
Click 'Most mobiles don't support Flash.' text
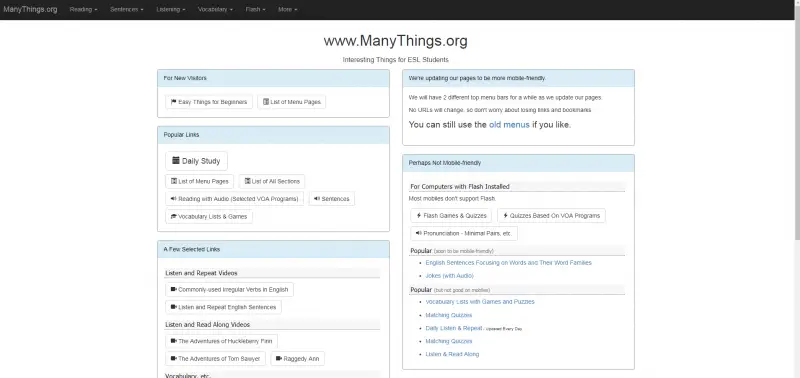pos(452,198)
